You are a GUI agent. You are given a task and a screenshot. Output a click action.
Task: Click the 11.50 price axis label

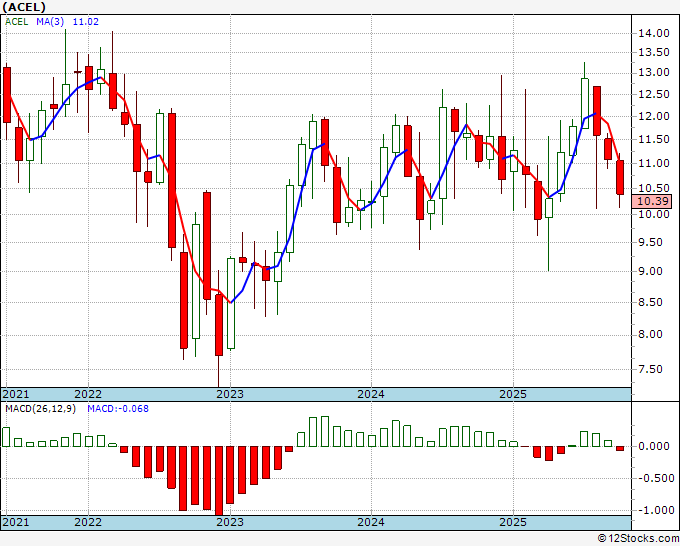tap(654, 139)
